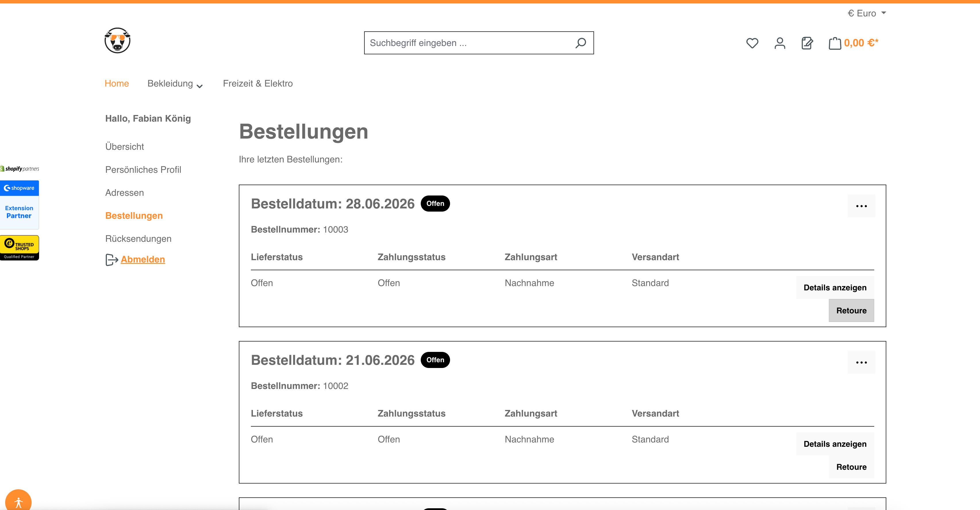The image size is (980, 510).
Task: Click the notepad edit icon in header
Action: click(x=807, y=43)
